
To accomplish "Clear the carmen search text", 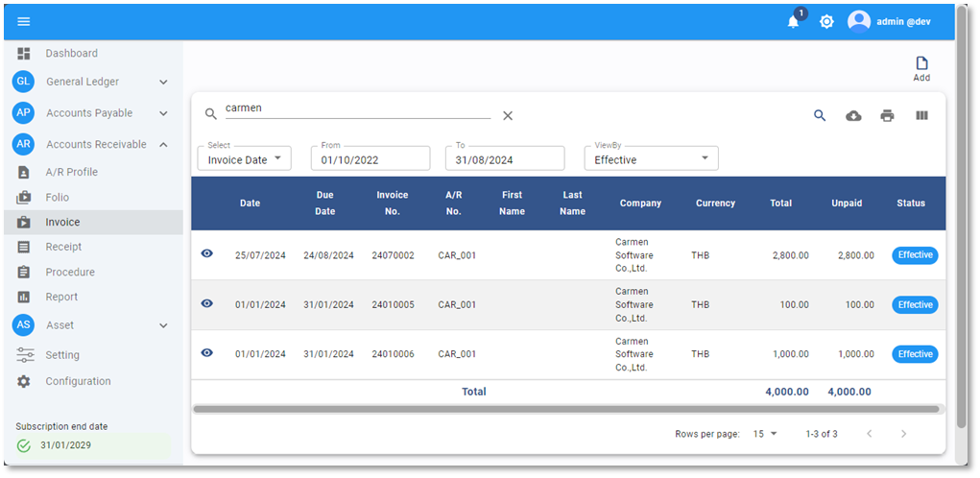I will pyautogui.click(x=508, y=115).
